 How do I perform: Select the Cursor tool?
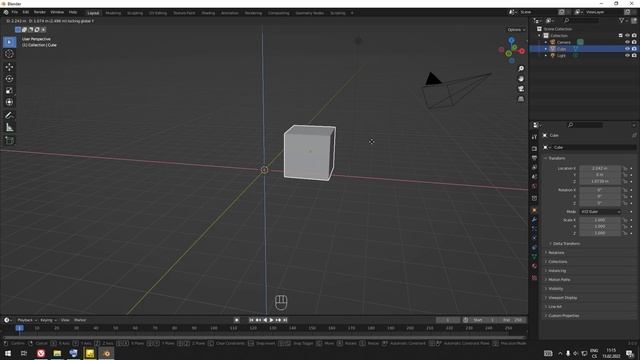click(x=9, y=53)
